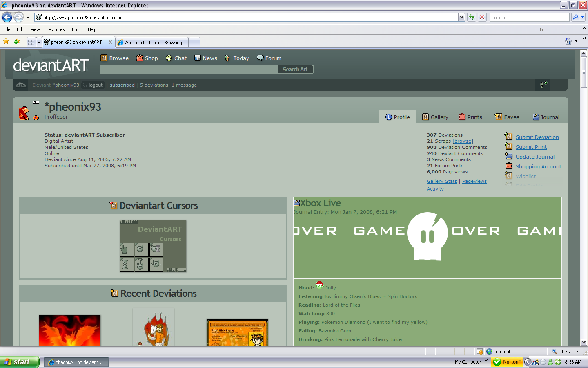This screenshot has height=368, width=588.
Task: Select the Prints tab
Action: [x=470, y=117]
